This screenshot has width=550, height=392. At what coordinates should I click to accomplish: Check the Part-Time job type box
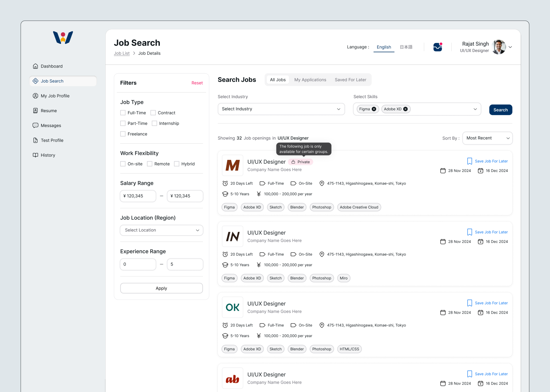click(123, 123)
